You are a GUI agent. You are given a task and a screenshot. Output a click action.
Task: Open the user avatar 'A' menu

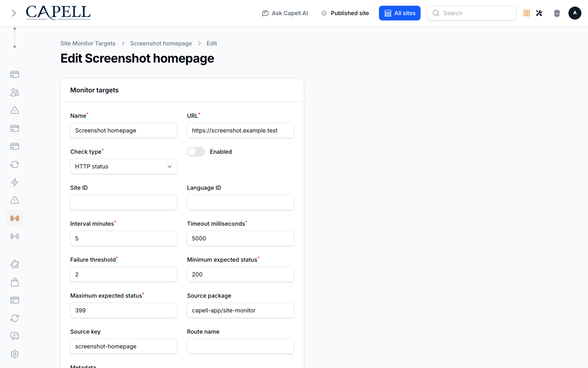pyautogui.click(x=575, y=13)
